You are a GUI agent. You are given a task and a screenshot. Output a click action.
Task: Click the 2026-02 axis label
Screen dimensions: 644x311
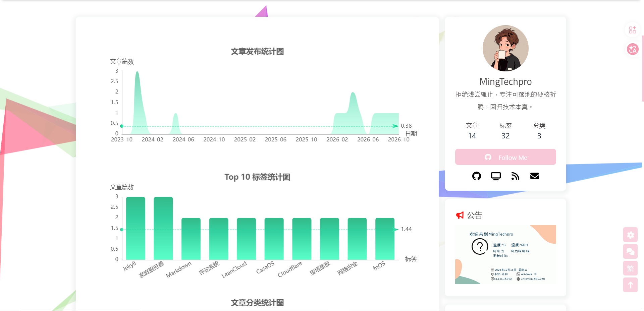(337, 139)
